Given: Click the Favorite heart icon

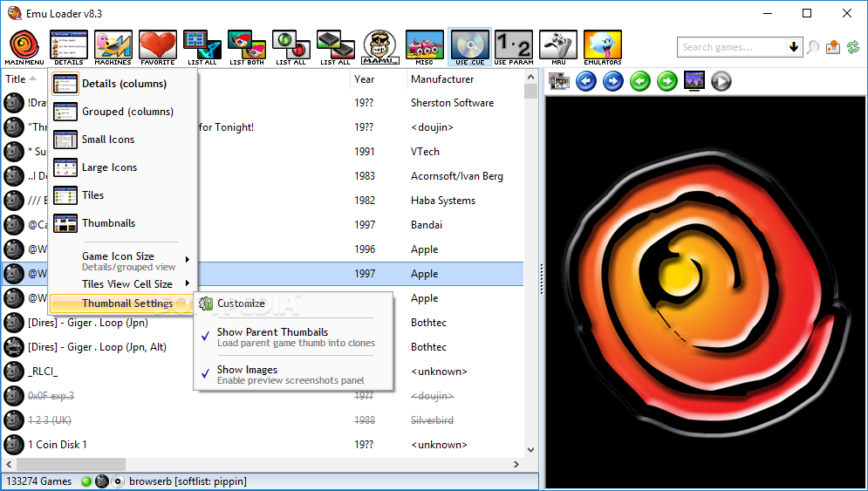Looking at the screenshot, I should [158, 48].
